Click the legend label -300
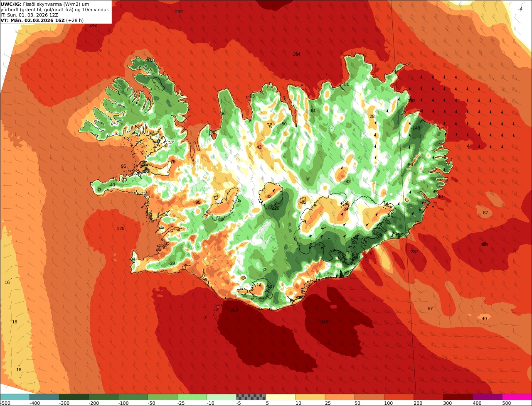 tap(64, 403)
